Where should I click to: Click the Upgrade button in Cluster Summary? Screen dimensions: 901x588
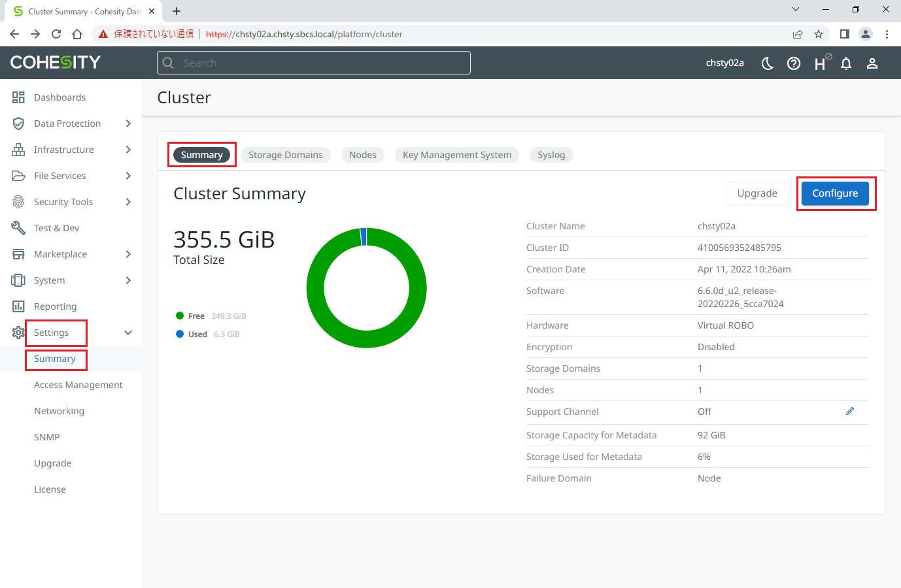coord(757,193)
